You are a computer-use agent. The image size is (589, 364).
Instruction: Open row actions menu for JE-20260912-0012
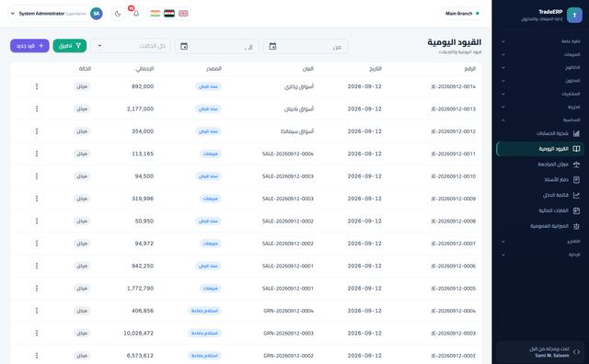(37, 131)
